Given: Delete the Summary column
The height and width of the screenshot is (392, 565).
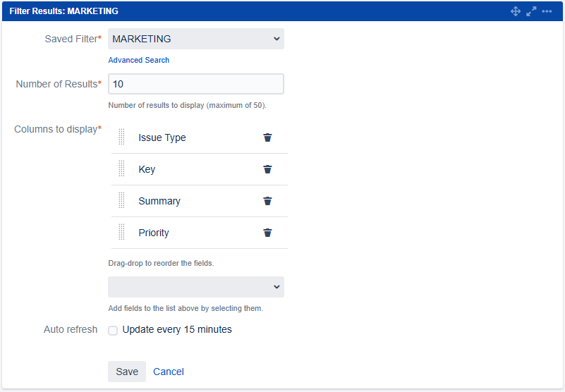Looking at the screenshot, I should point(267,201).
